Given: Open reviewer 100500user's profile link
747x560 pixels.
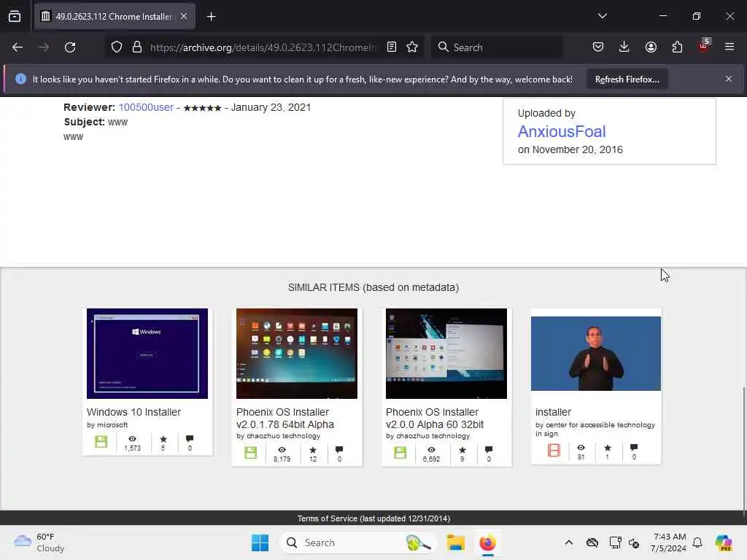Looking at the screenshot, I should tap(146, 107).
